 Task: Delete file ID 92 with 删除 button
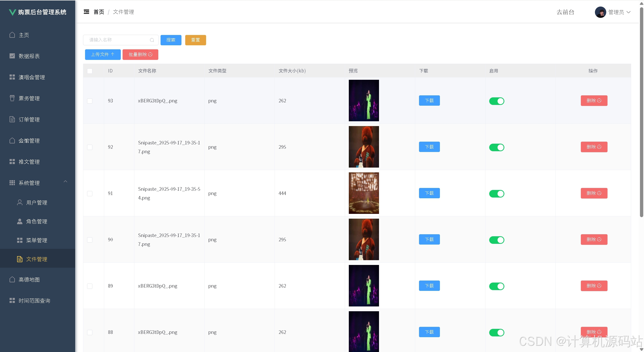click(594, 147)
